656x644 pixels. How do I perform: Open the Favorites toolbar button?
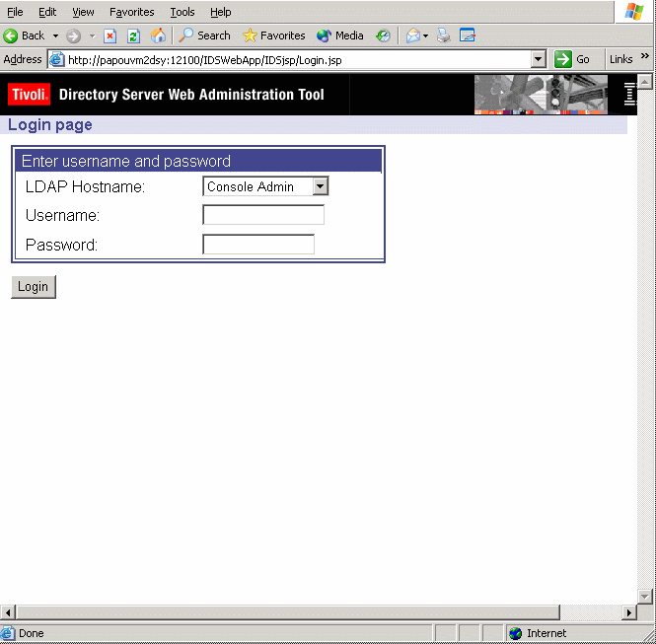coord(273,36)
